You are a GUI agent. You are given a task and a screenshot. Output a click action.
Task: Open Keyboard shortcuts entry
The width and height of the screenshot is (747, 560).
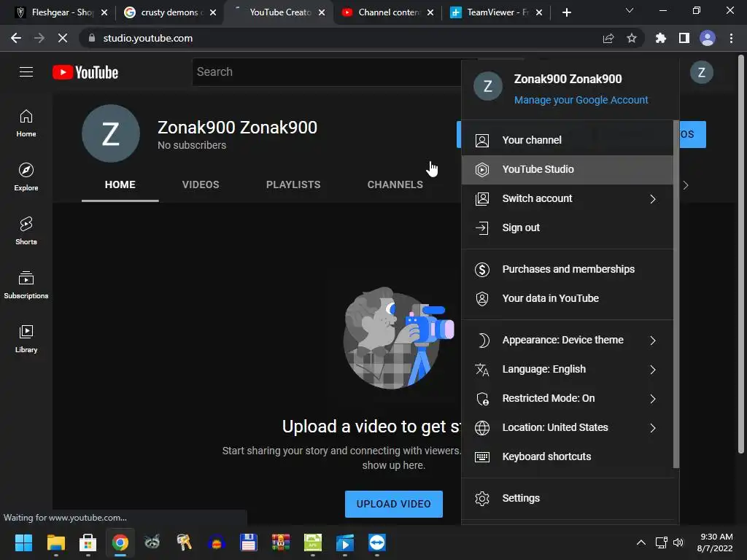click(567, 456)
